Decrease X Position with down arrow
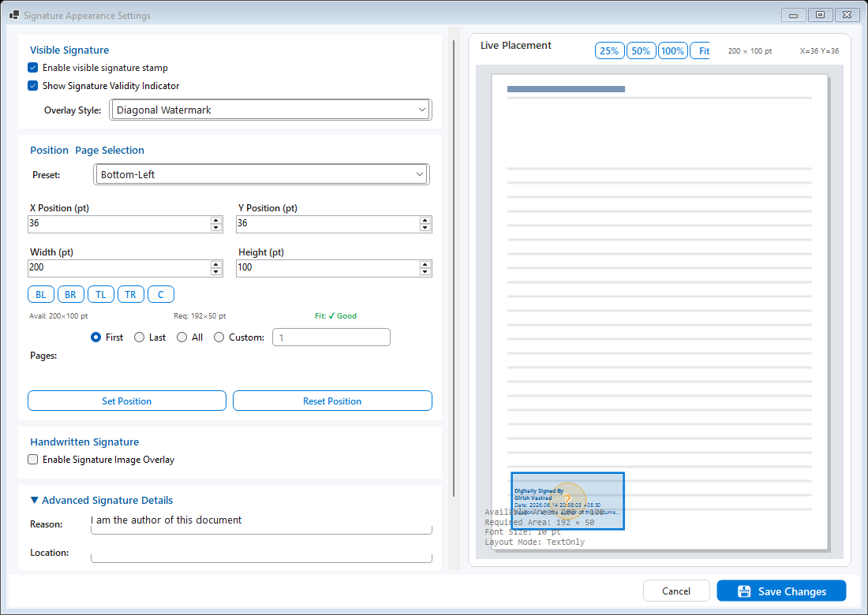The image size is (868, 615). pos(216,227)
